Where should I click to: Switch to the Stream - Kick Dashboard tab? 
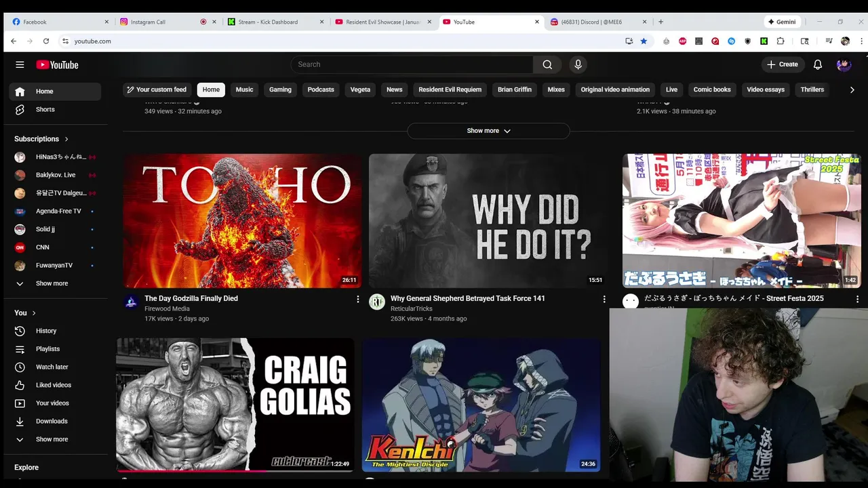pyautogui.click(x=275, y=22)
